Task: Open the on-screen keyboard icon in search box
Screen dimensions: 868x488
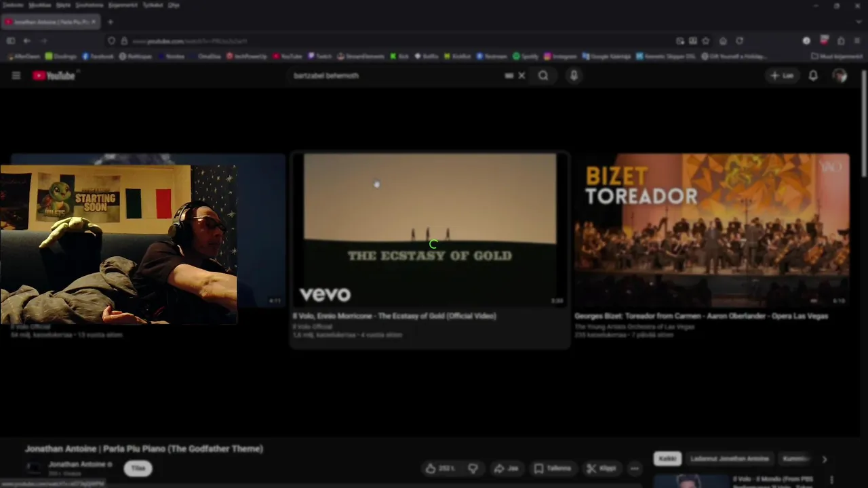Action: click(x=509, y=76)
